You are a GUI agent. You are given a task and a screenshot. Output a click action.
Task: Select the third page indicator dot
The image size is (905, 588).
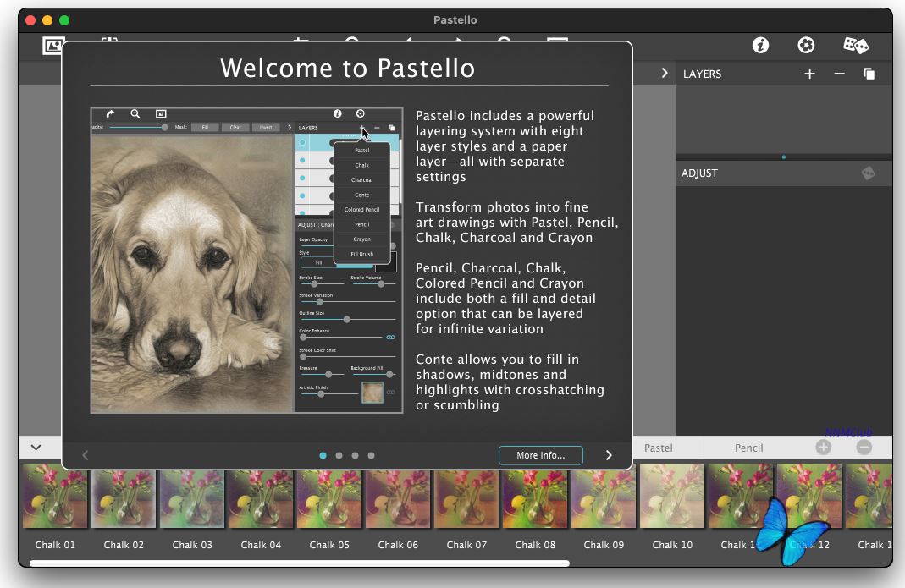click(x=355, y=455)
